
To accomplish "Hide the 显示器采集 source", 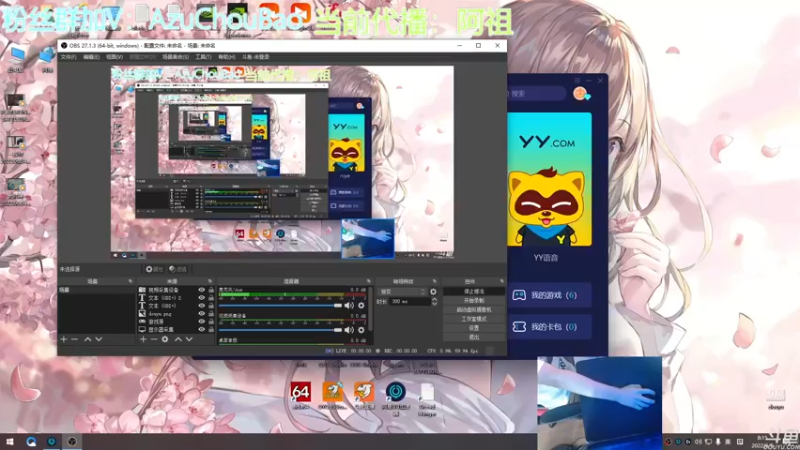I will pos(202,330).
